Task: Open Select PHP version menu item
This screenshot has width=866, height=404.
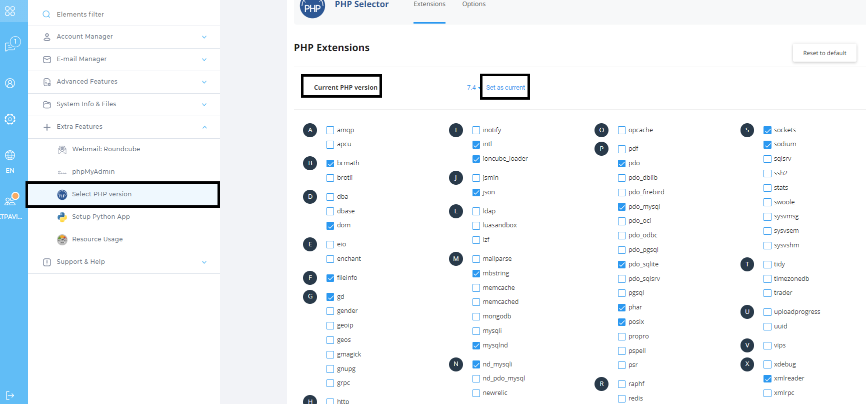Action: tap(123, 195)
